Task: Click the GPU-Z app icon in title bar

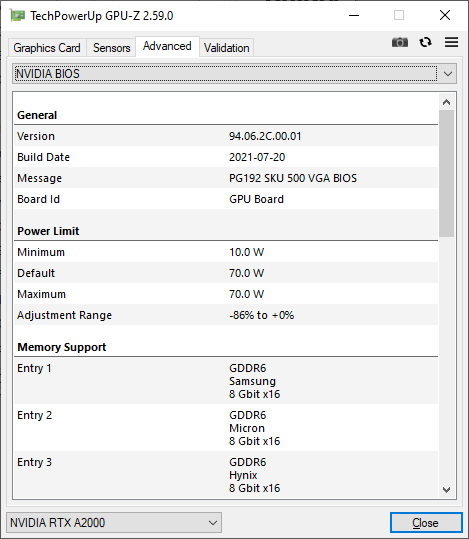Action: 17,15
